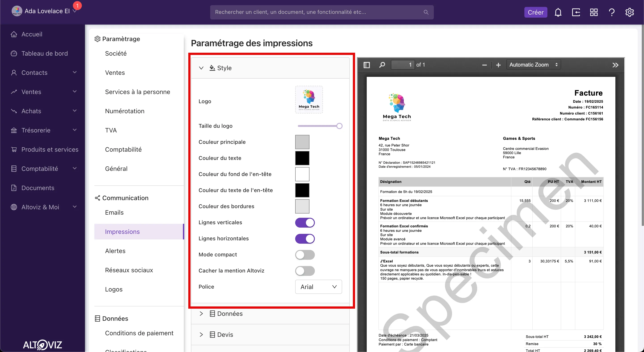The width and height of the screenshot is (644, 352).
Task: Pick the Couleur du fond de l'en-tête swatch
Action: pyautogui.click(x=302, y=174)
